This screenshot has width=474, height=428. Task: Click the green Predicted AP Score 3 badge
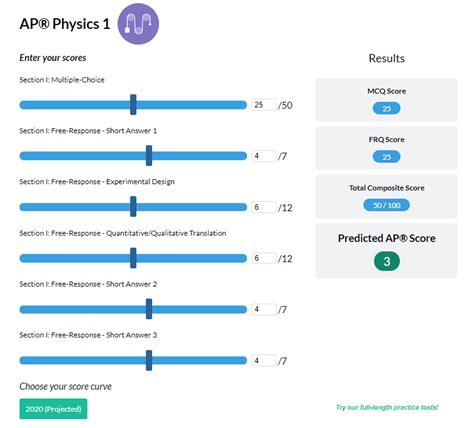pyautogui.click(x=387, y=261)
